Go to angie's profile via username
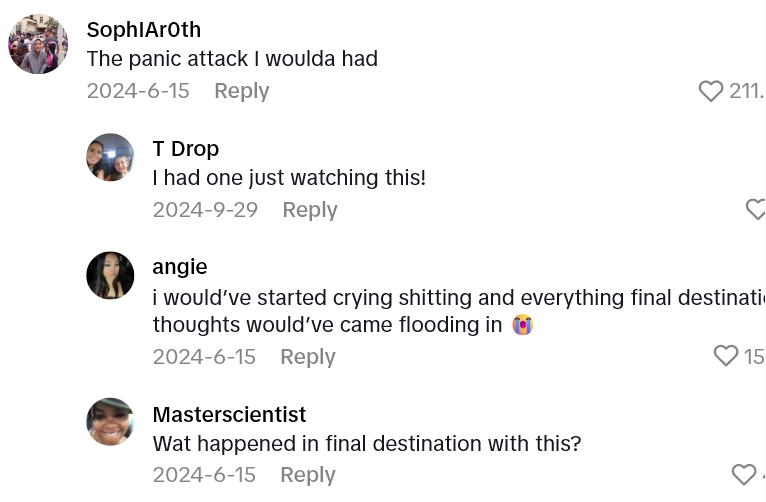 180,267
